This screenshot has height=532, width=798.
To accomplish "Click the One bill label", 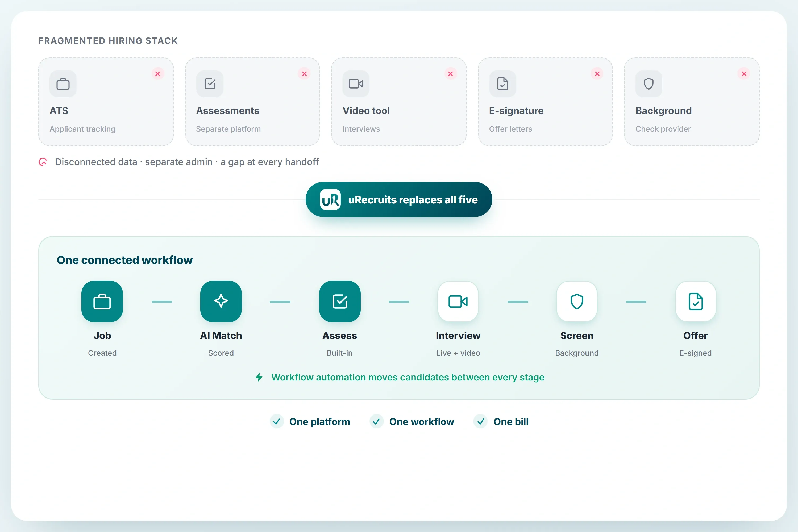I will pos(511,421).
